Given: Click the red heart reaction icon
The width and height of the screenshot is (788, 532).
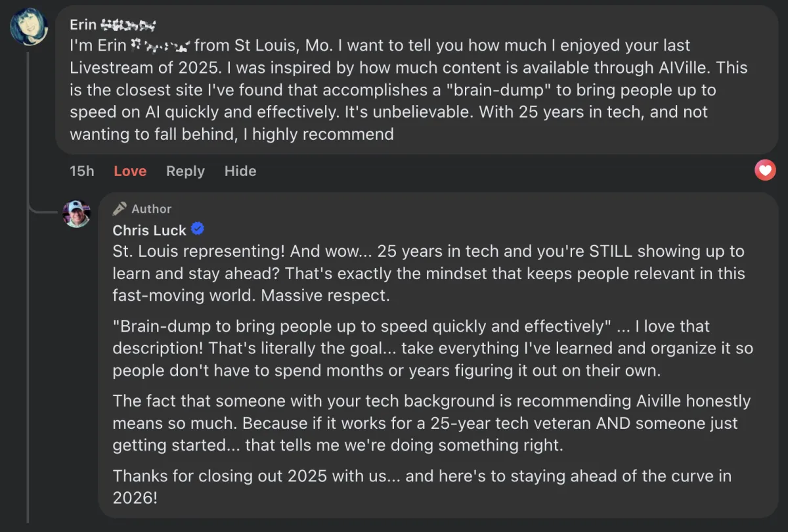Looking at the screenshot, I should point(765,171).
